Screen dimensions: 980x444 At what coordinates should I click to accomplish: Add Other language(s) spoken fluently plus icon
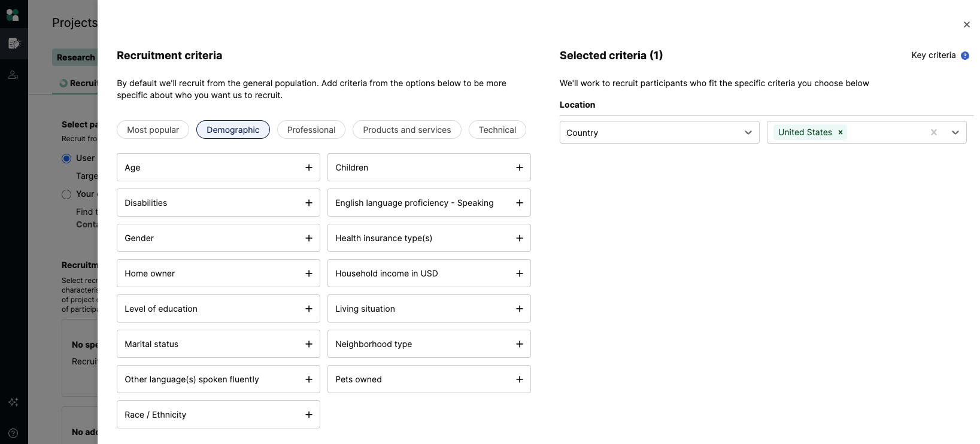[x=309, y=379]
